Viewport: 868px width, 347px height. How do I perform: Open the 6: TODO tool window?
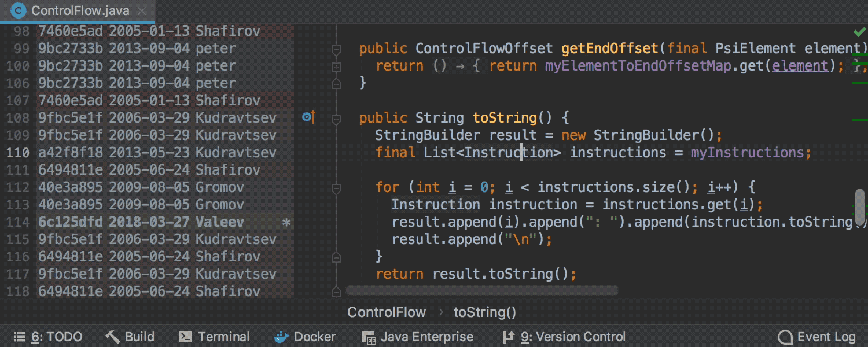(48, 337)
